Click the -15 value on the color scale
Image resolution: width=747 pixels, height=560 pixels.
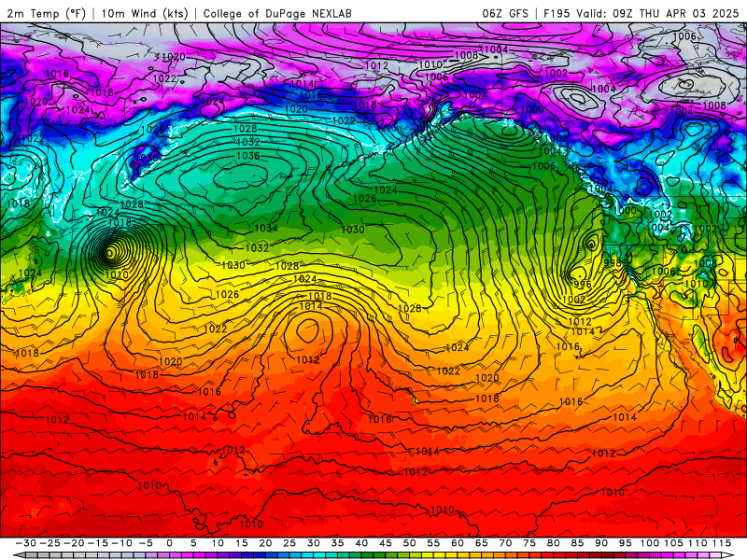97,543
